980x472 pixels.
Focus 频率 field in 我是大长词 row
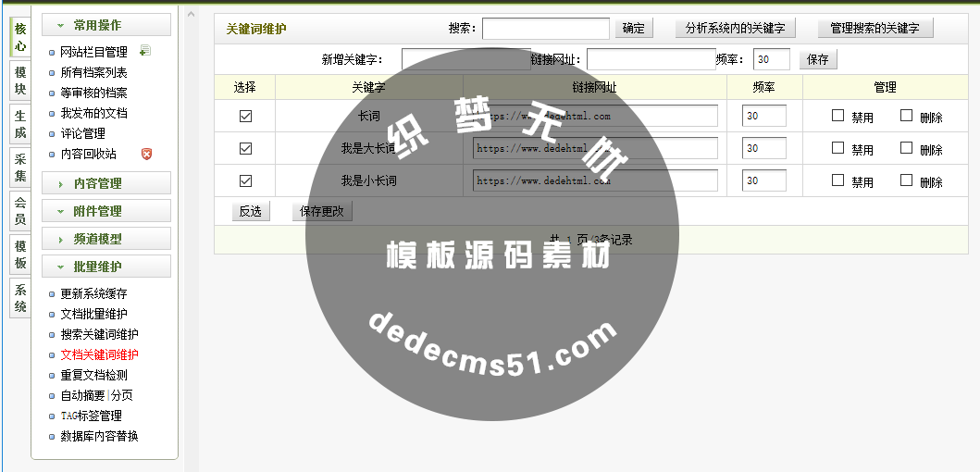click(764, 148)
